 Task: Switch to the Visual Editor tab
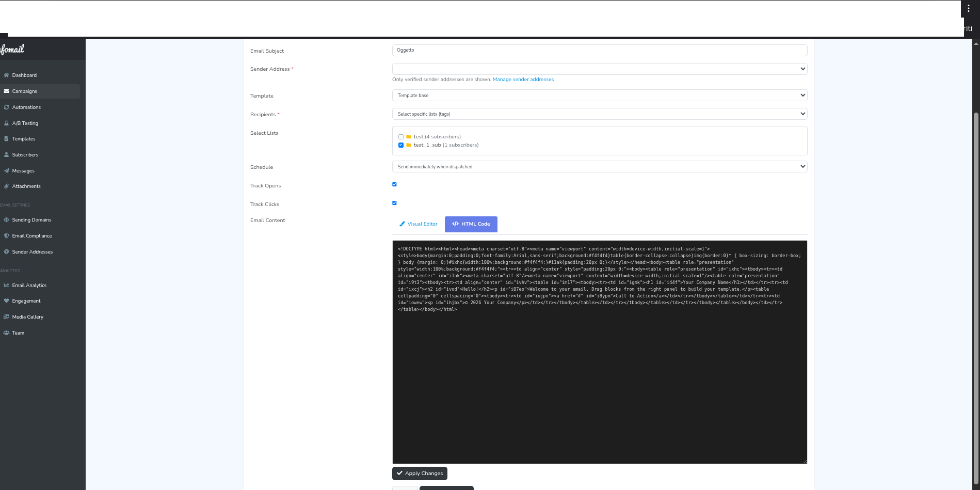(x=419, y=224)
